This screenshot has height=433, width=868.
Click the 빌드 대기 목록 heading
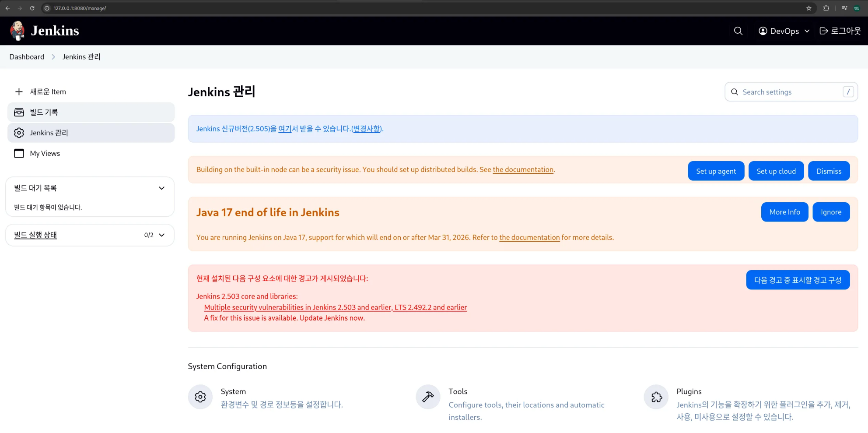pyautogui.click(x=35, y=188)
